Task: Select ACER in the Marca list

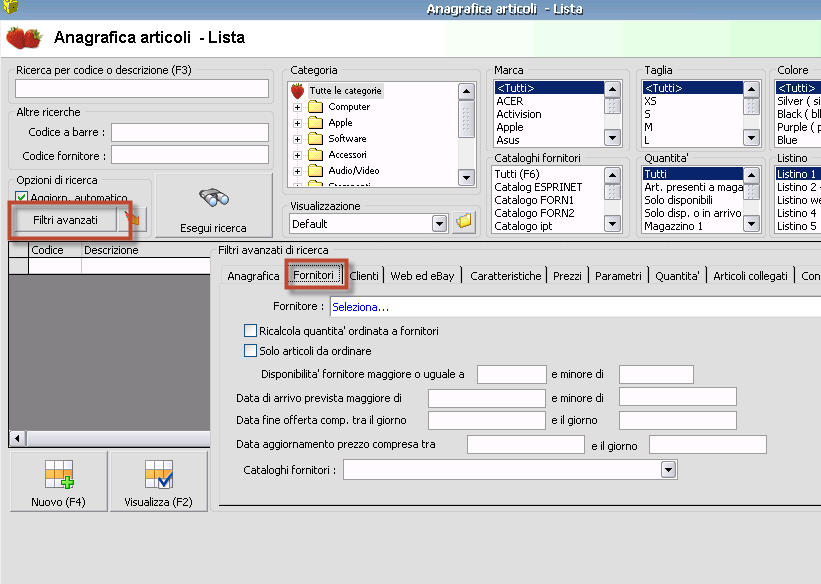Action: (x=549, y=101)
